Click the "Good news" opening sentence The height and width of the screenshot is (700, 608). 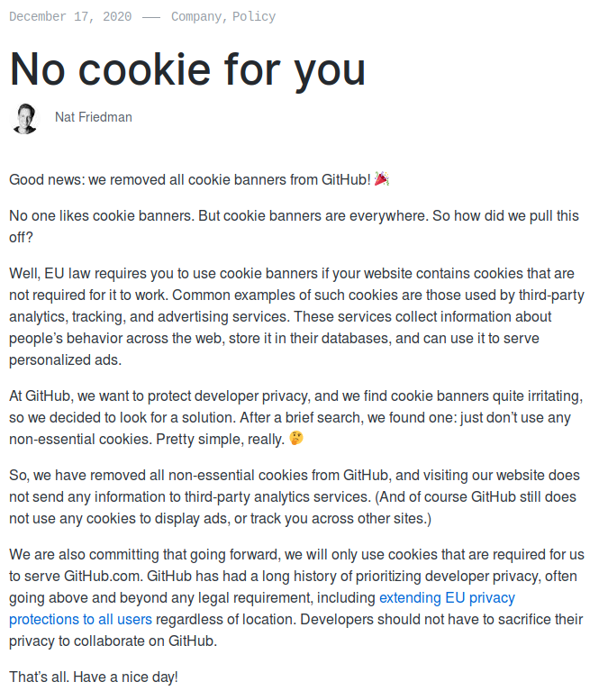189,179
